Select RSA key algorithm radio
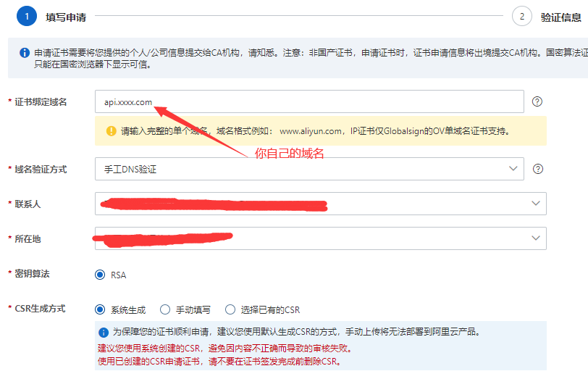 (x=100, y=275)
